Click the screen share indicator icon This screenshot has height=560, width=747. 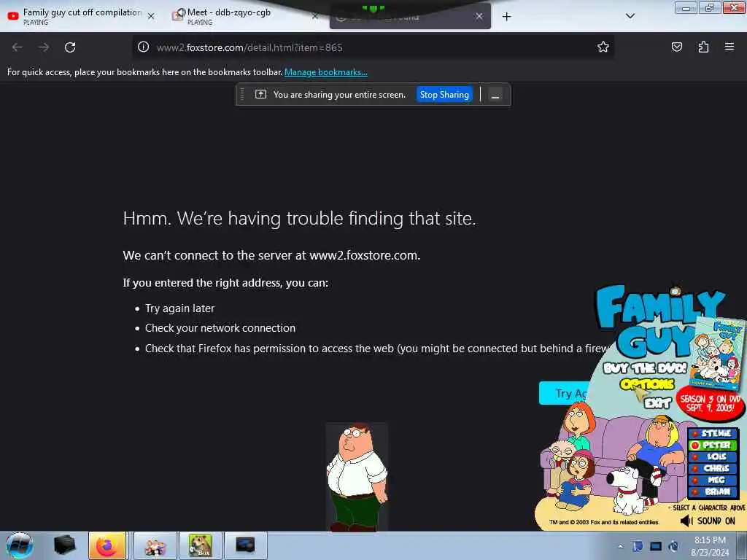pos(260,94)
